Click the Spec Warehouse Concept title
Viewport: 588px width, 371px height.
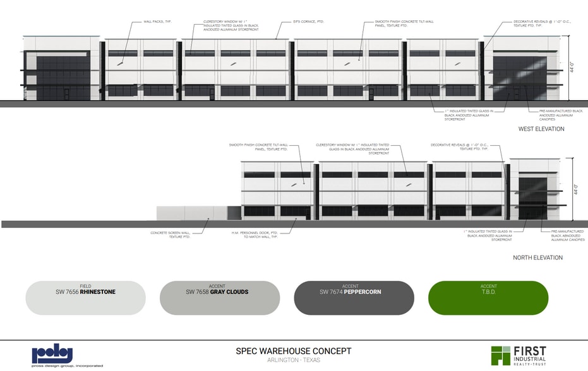(293, 351)
